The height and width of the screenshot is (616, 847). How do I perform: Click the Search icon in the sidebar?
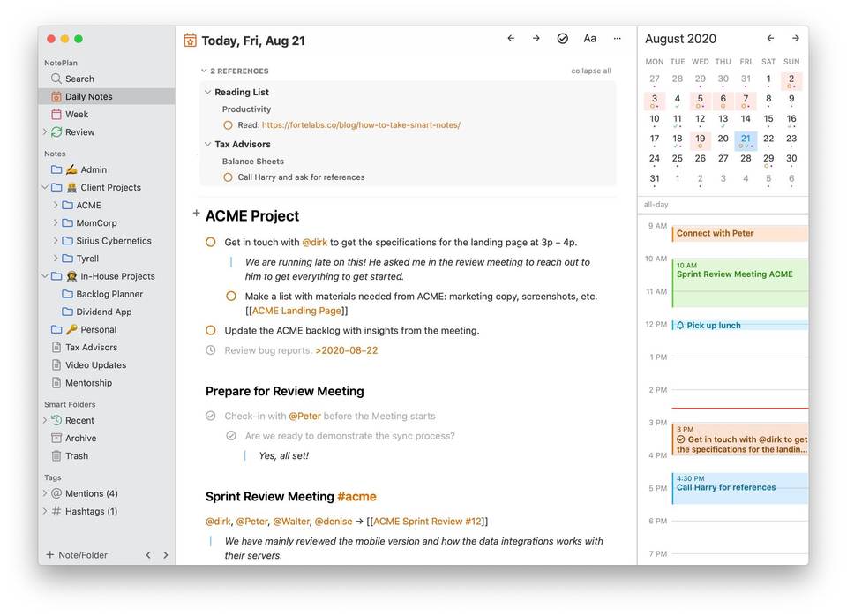tap(55, 78)
